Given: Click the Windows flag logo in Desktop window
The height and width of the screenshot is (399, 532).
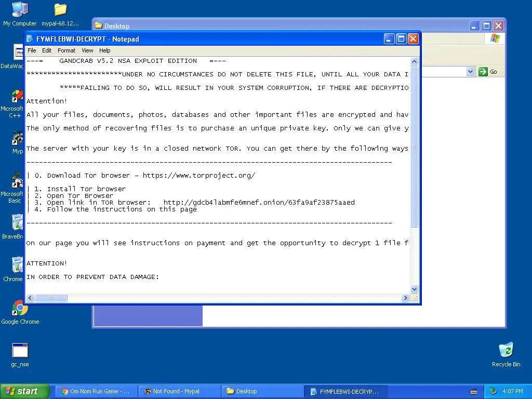Looking at the screenshot, I should pyautogui.click(x=495, y=38).
